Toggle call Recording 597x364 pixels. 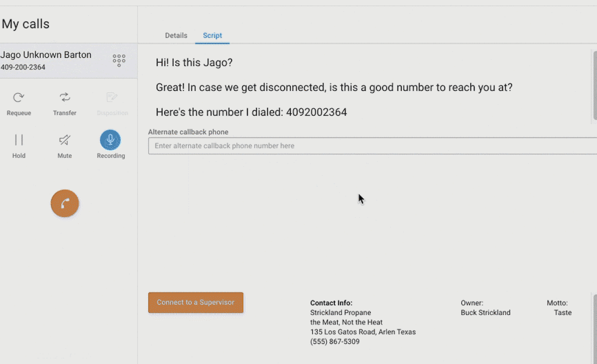pyautogui.click(x=110, y=140)
